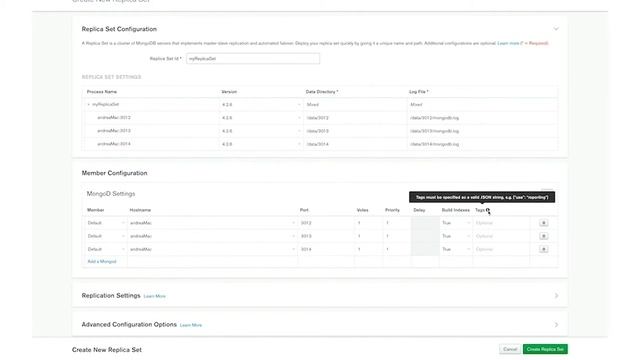
Task: Click the Data Directory field /data/3014
Action: pyautogui.click(x=355, y=144)
